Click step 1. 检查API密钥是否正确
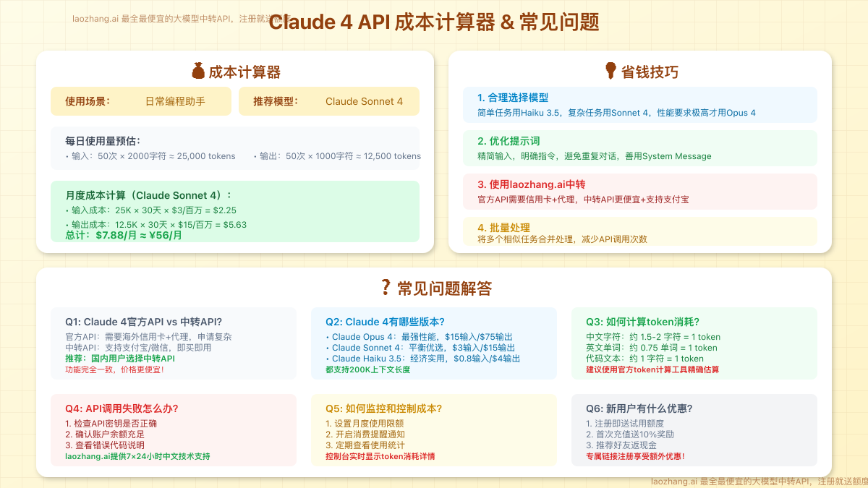The image size is (868, 488). [x=111, y=424]
